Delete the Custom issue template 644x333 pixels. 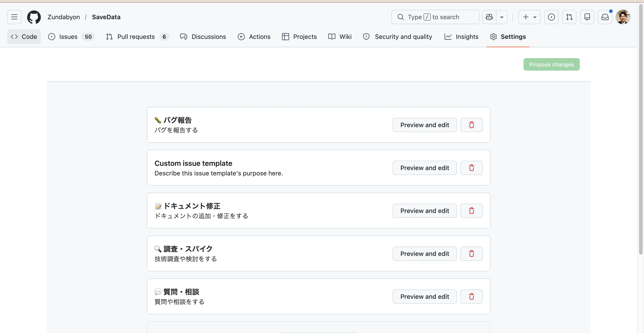coord(472,168)
